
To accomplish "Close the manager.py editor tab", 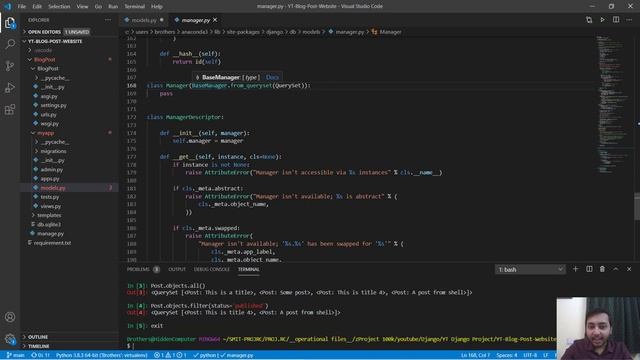I will pos(215,20).
